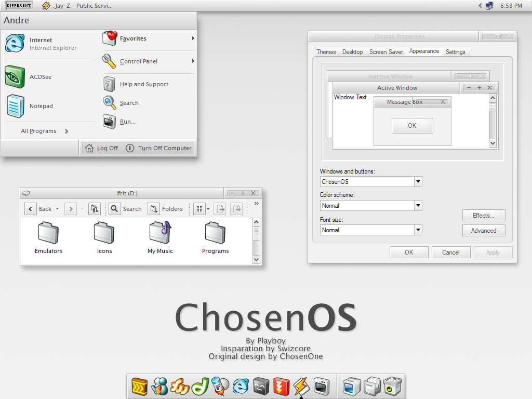Click the Views grid icon in Ifrit toolbar
The width and height of the screenshot is (532, 399).
(x=199, y=209)
